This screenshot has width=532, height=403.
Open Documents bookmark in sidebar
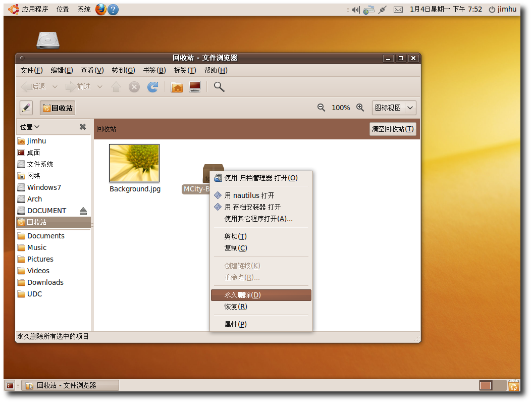[54, 236]
